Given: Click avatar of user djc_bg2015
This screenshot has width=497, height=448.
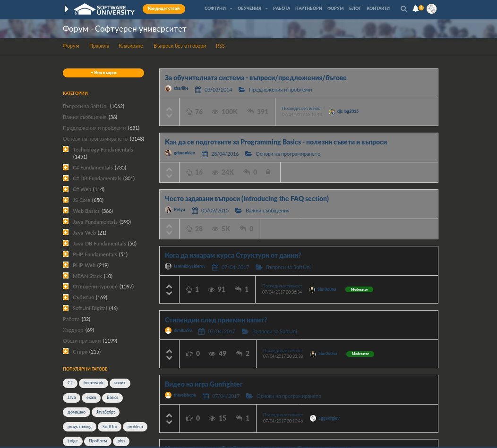Looking at the screenshot, I should point(332,111).
